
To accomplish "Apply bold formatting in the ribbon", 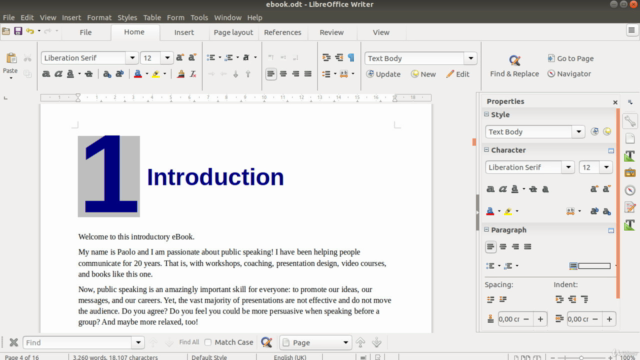I will click(x=46, y=74).
